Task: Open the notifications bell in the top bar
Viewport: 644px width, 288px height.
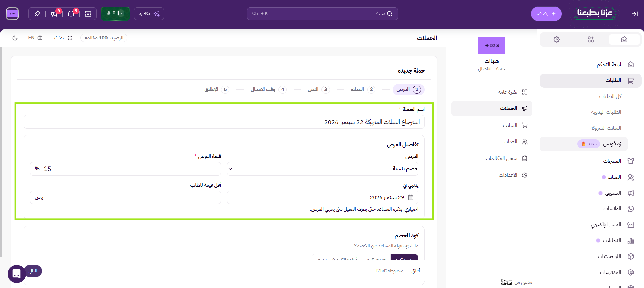Action: pyautogui.click(x=71, y=14)
